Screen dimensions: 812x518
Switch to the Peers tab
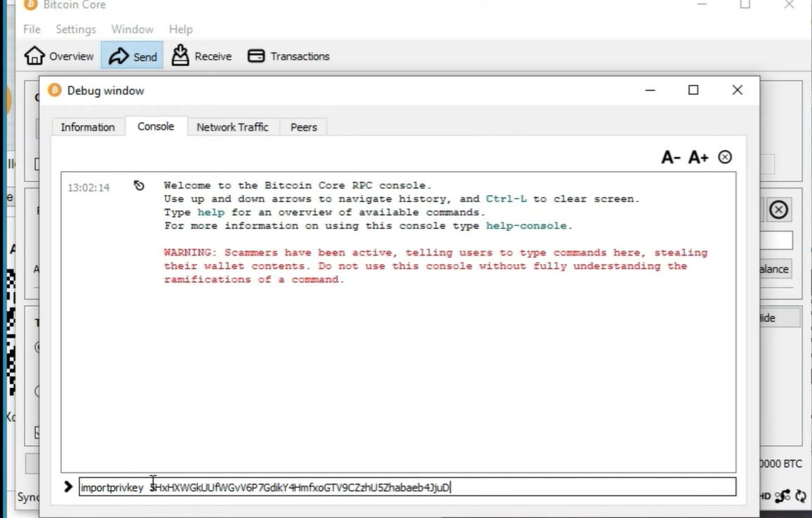click(303, 127)
